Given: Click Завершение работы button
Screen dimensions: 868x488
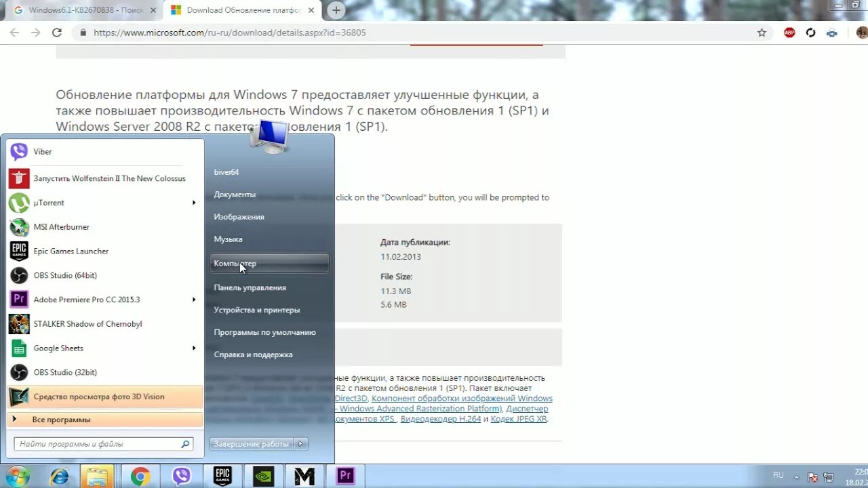Looking at the screenshot, I should pos(252,444).
